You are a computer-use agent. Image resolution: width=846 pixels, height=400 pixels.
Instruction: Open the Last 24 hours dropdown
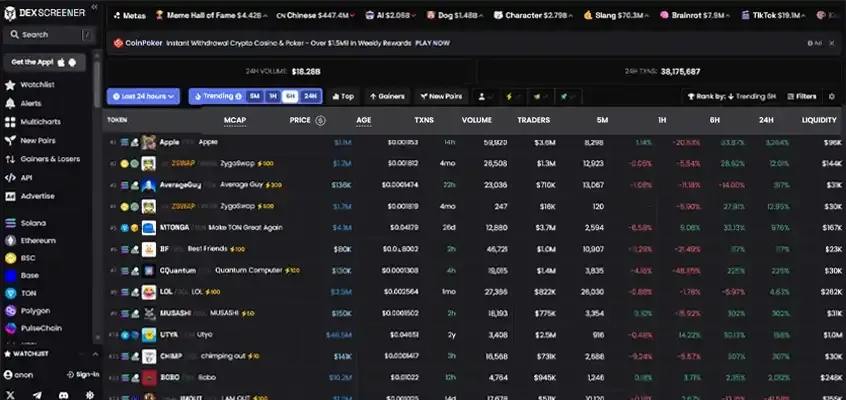144,97
